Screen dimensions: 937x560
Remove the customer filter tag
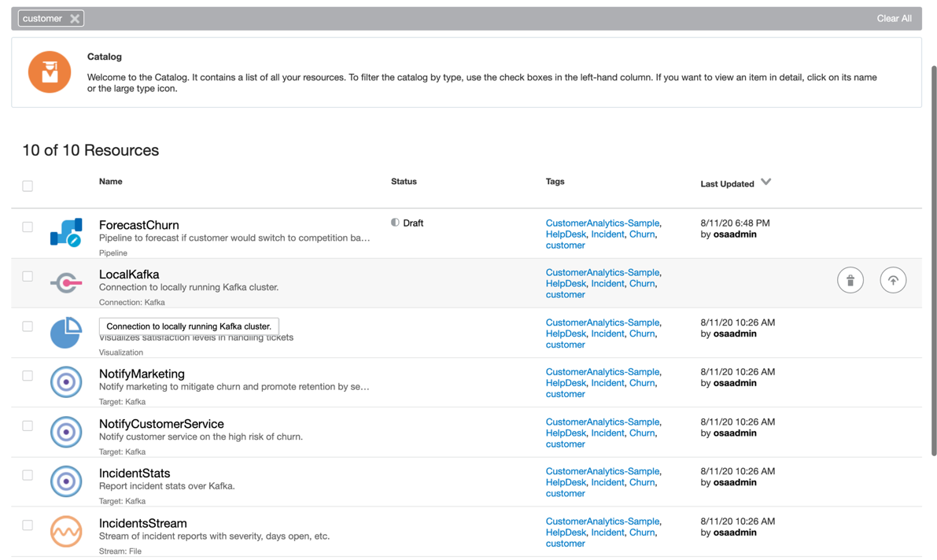point(75,19)
